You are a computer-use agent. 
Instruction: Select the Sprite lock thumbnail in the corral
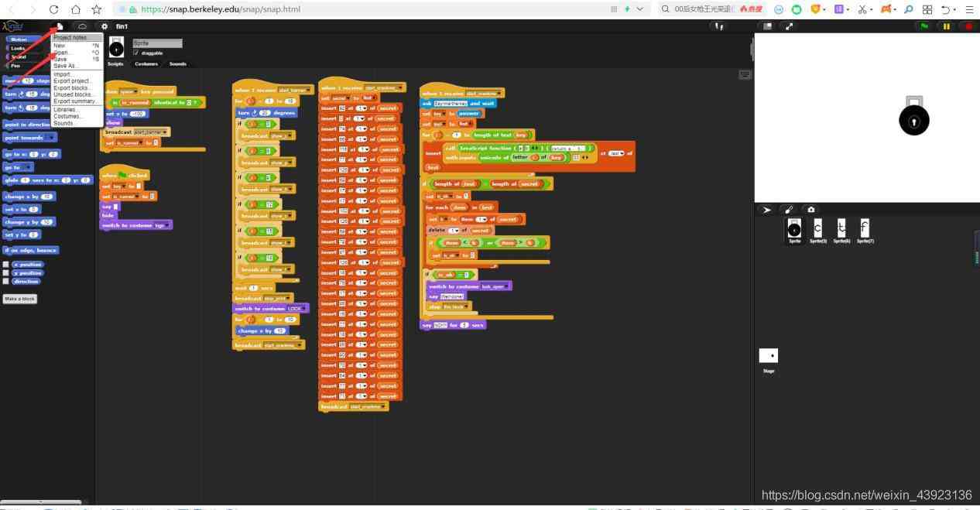794,231
